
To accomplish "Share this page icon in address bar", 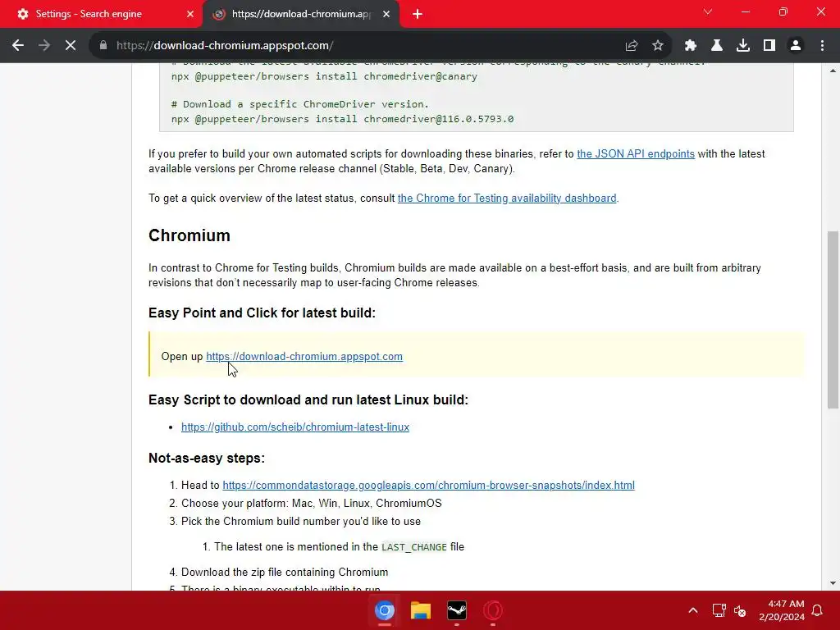I will [632, 46].
